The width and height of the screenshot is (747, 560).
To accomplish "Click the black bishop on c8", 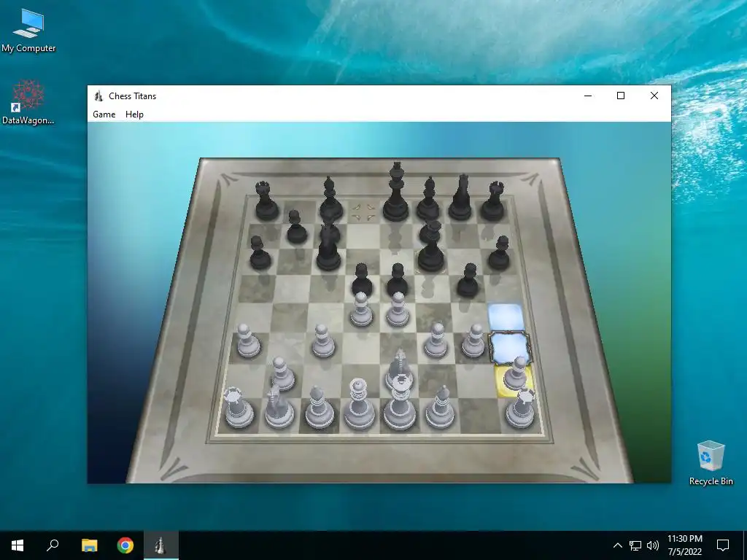I will [x=330, y=199].
